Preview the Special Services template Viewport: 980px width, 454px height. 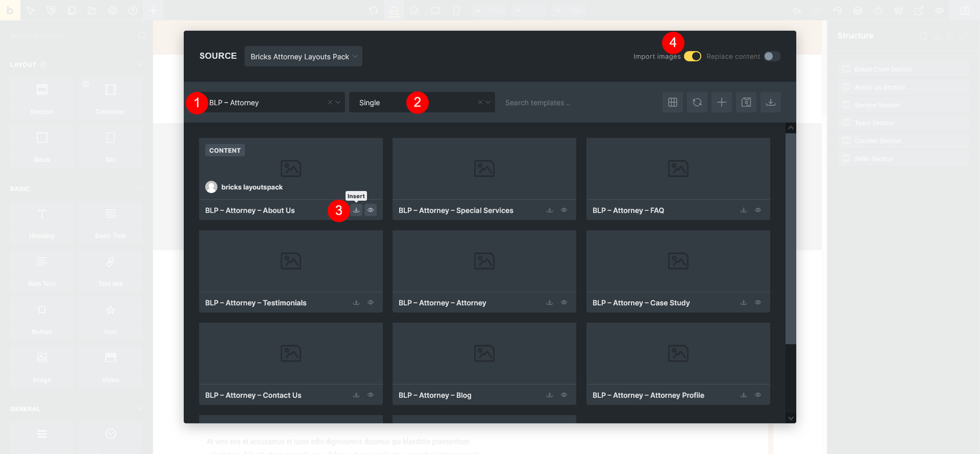tap(564, 210)
